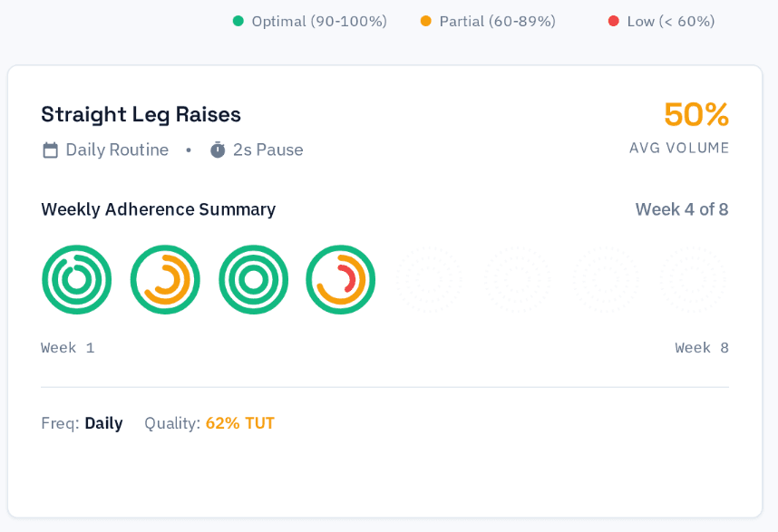Click the Week 4 of 8 indicator
Image resolution: width=778 pixels, height=532 pixels.
click(x=680, y=209)
